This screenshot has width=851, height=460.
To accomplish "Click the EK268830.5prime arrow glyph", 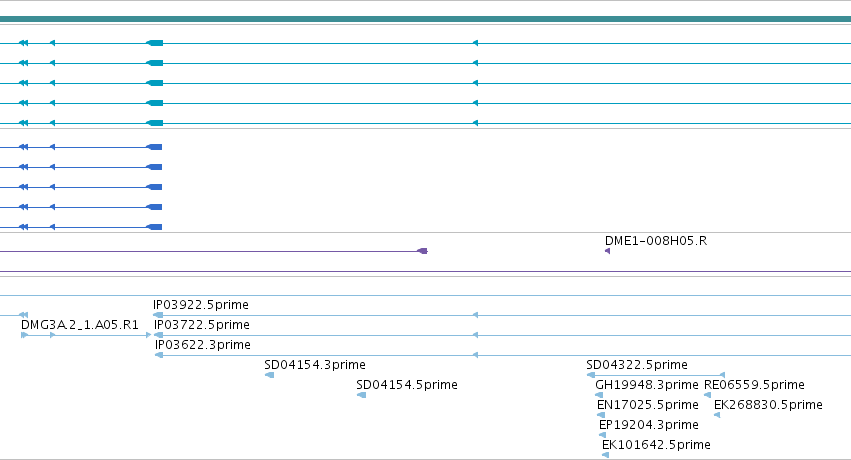I will [x=717, y=415].
